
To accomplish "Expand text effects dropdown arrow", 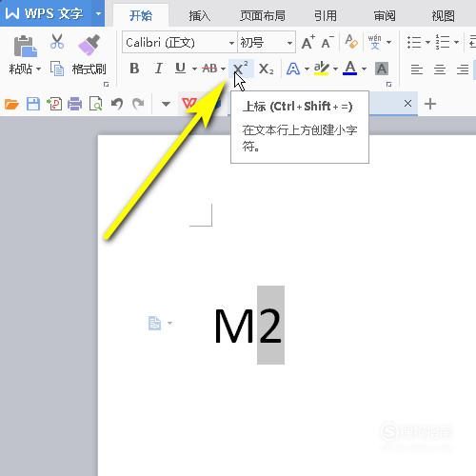I will tap(307, 69).
